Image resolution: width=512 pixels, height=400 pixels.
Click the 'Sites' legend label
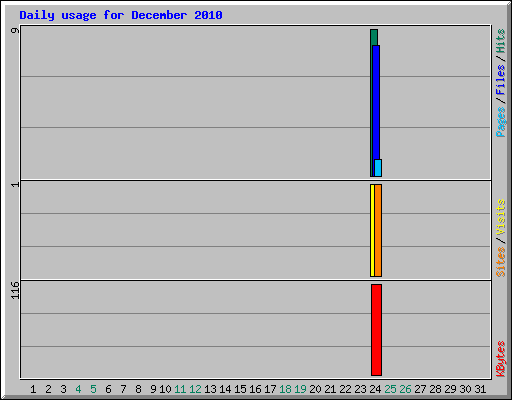pos(500,262)
